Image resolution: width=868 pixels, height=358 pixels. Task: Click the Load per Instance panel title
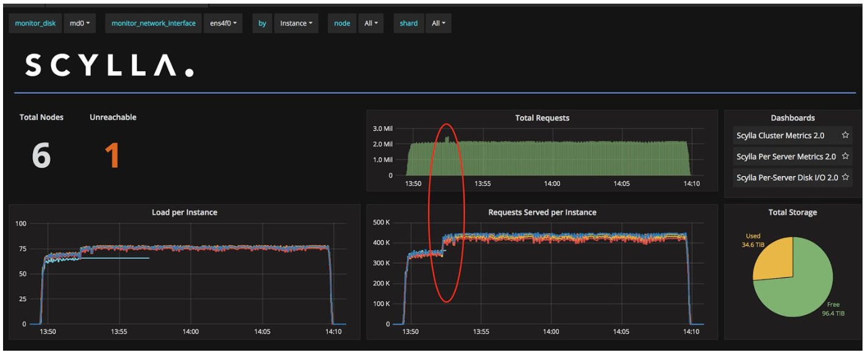tap(184, 212)
